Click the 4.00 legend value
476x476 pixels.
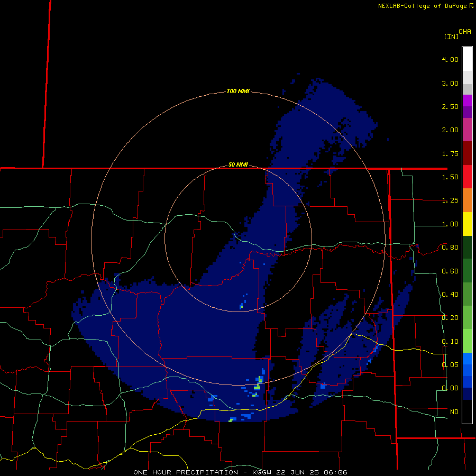click(x=450, y=59)
